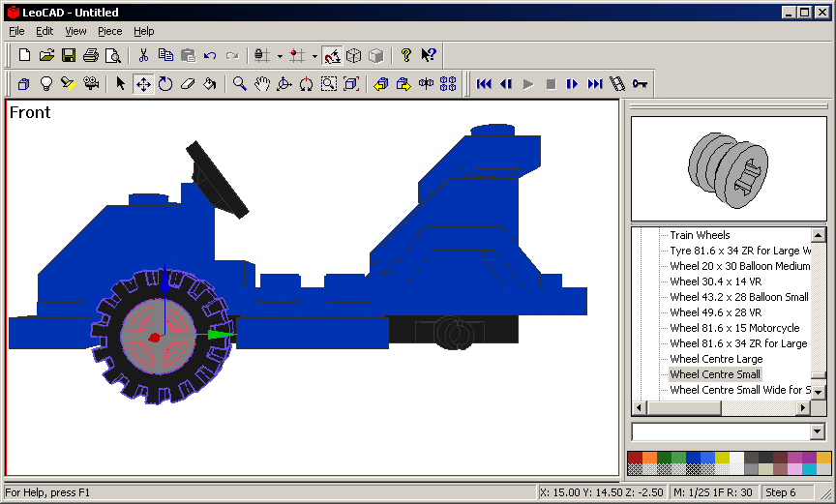Jump to the first step
The width and height of the screenshot is (836, 504).
[x=484, y=84]
